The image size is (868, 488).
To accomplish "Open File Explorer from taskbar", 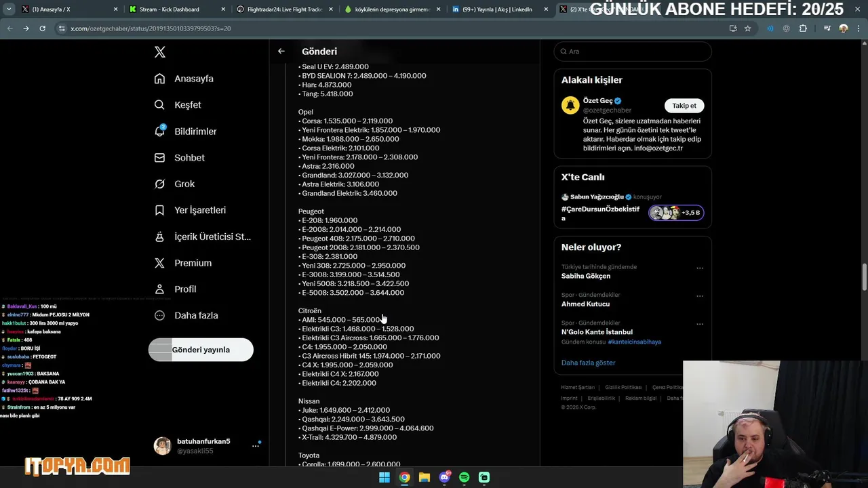I will click(425, 477).
